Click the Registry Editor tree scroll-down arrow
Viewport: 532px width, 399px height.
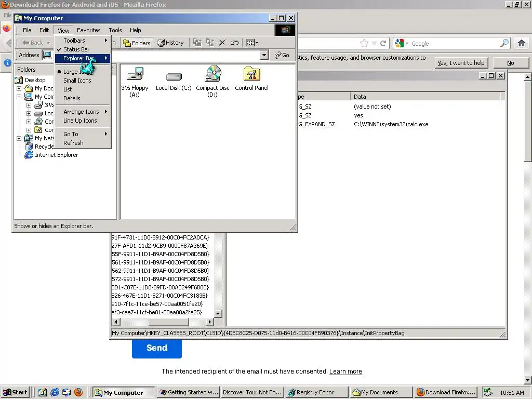[x=218, y=313]
